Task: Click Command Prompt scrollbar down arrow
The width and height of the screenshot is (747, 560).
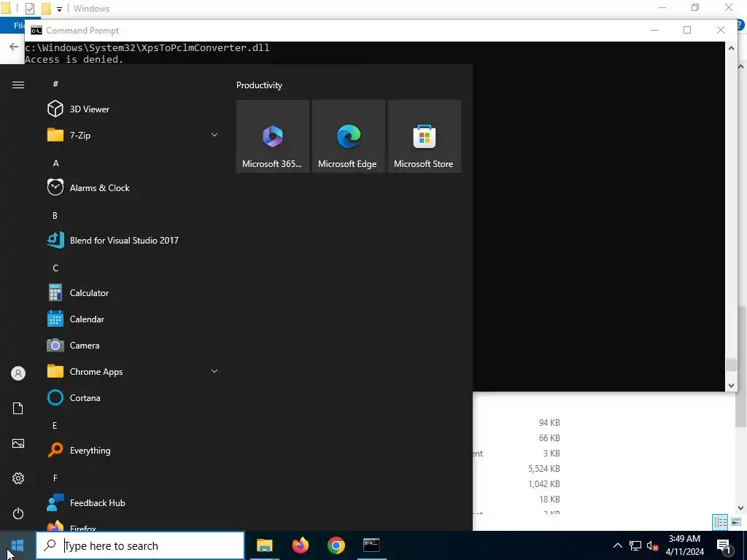Action: click(x=731, y=386)
